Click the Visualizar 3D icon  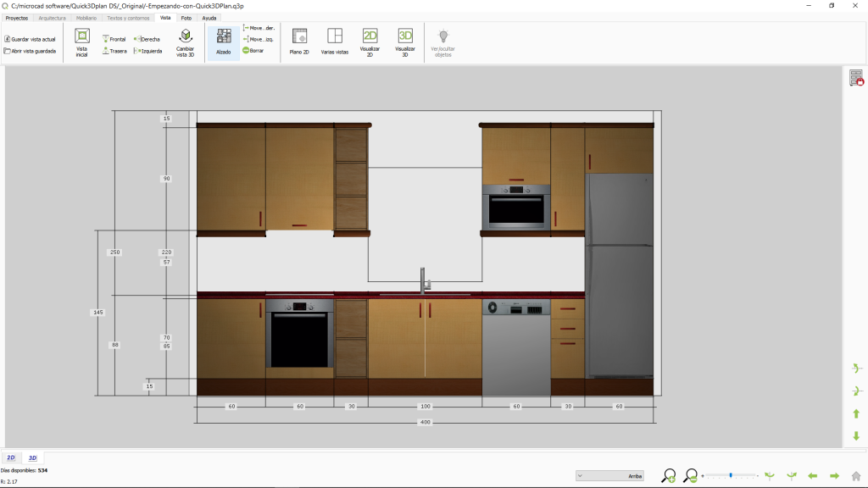pyautogui.click(x=405, y=37)
